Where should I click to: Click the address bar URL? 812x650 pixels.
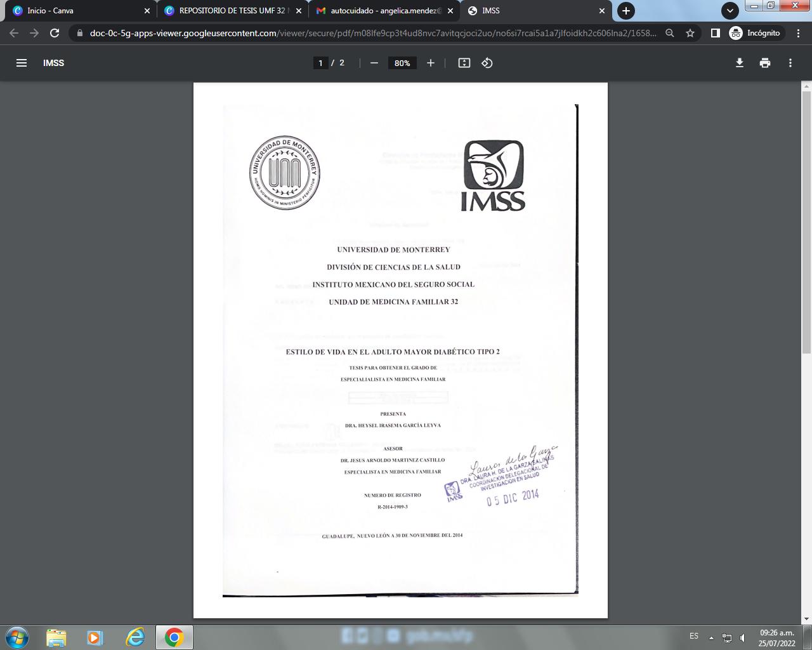point(373,33)
